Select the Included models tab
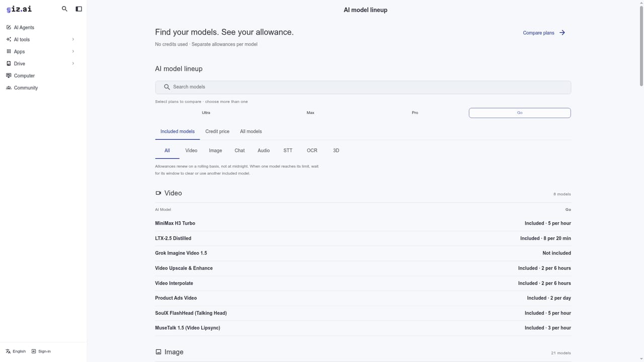Screen dimensions: 644x362 coord(177,131)
